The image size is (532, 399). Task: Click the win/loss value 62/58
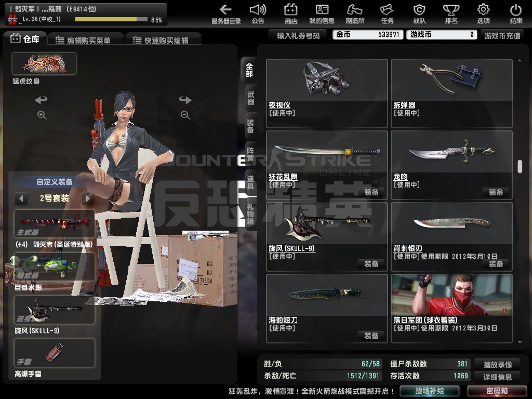370,364
